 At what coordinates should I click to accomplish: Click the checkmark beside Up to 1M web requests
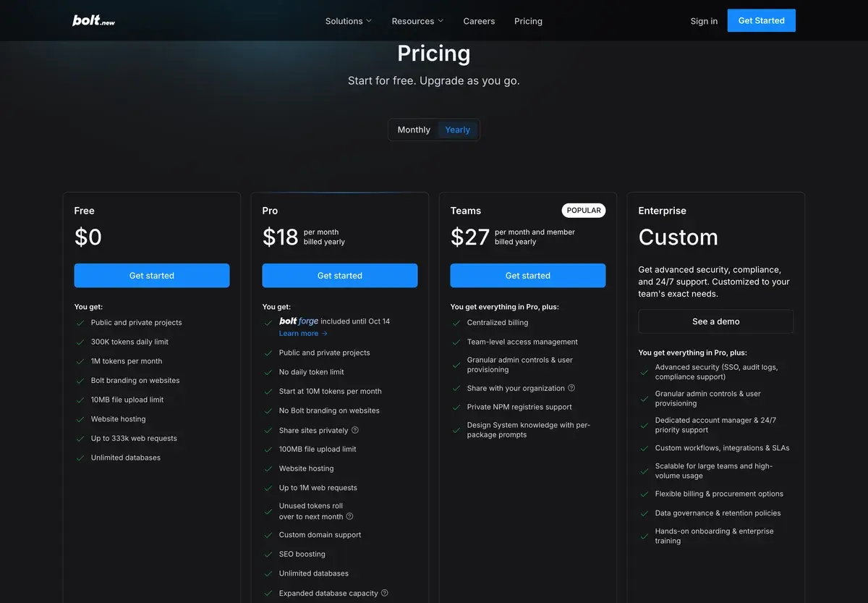point(268,488)
